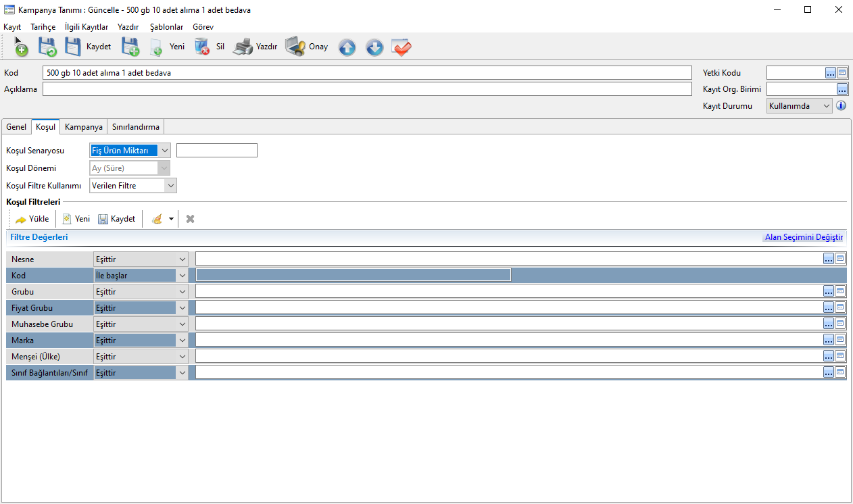Viewport: 853px width, 504px height.
Task: Open the Kayıt Durumu dropdown
Action: click(826, 106)
